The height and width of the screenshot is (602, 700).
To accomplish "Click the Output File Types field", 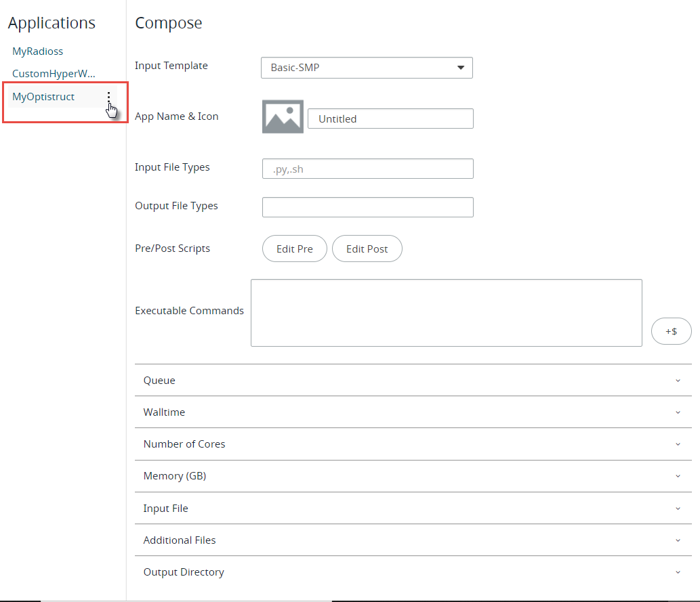I will pos(367,207).
